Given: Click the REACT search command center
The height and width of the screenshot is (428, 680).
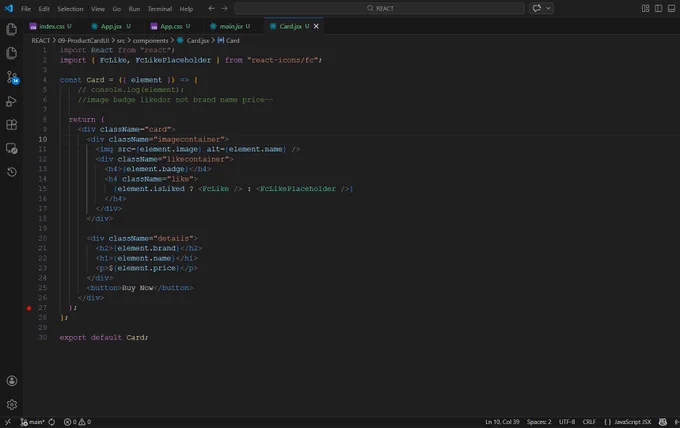Looking at the screenshot, I should coord(380,8).
